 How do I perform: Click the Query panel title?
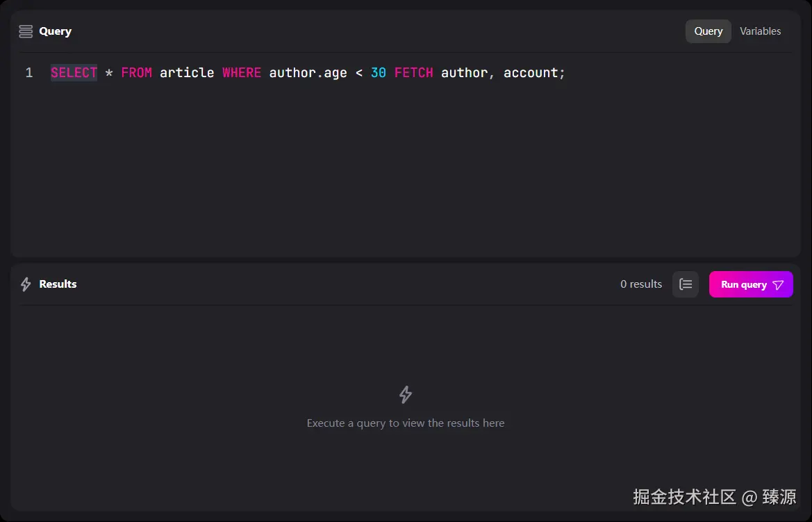[56, 31]
